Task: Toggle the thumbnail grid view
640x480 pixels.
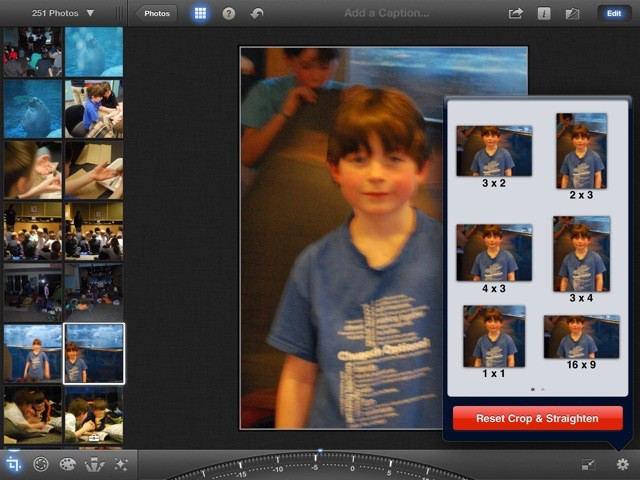Action: click(x=200, y=14)
